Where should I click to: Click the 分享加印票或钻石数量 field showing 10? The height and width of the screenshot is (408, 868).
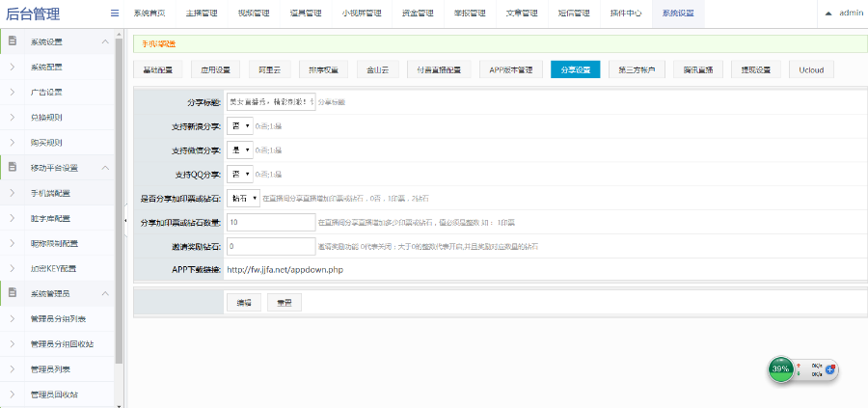tap(271, 222)
